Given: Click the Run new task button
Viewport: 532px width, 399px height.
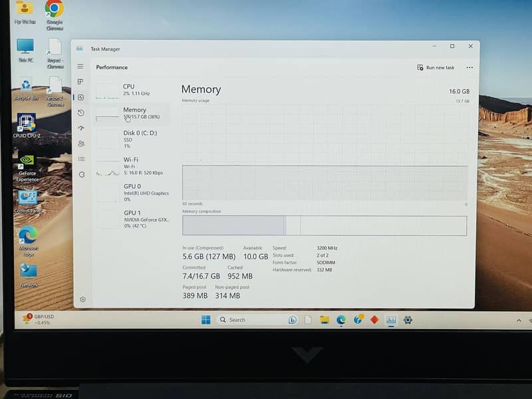Looking at the screenshot, I should pyautogui.click(x=436, y=68).
